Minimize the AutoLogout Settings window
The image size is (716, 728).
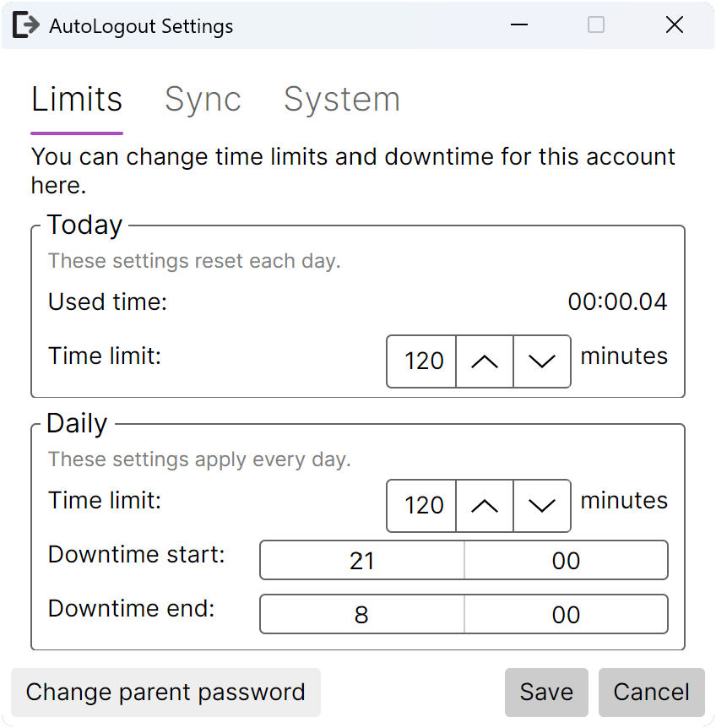[x=519, y=24]
